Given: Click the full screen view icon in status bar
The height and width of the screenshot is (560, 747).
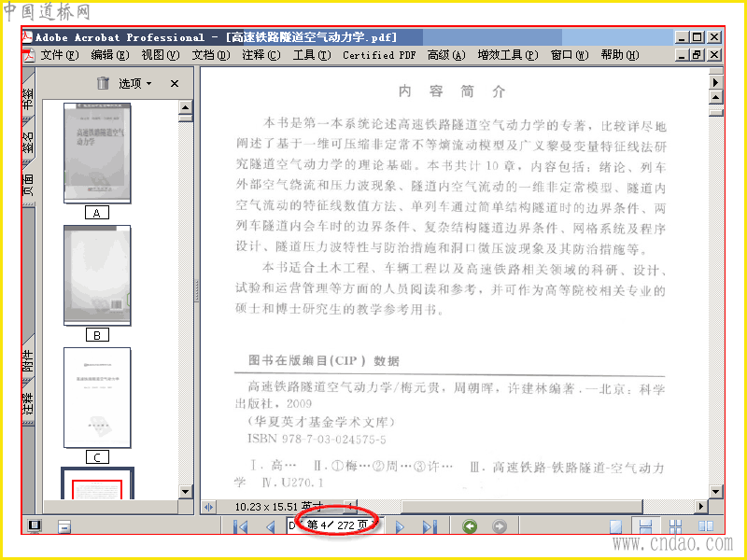Looking at the screenshot, I should pyautogui.click(x=35, y=525).
